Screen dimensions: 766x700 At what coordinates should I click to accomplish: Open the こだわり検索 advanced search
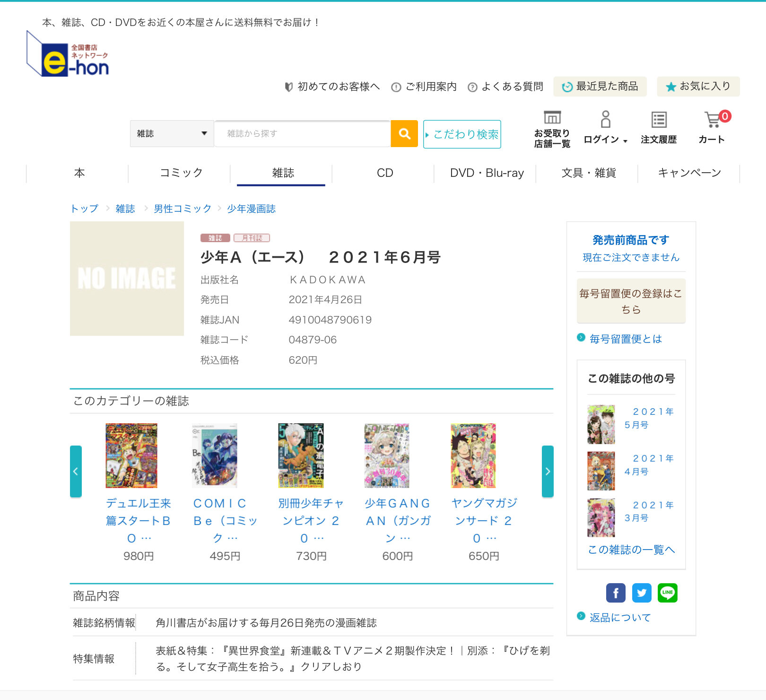[462, 134]
